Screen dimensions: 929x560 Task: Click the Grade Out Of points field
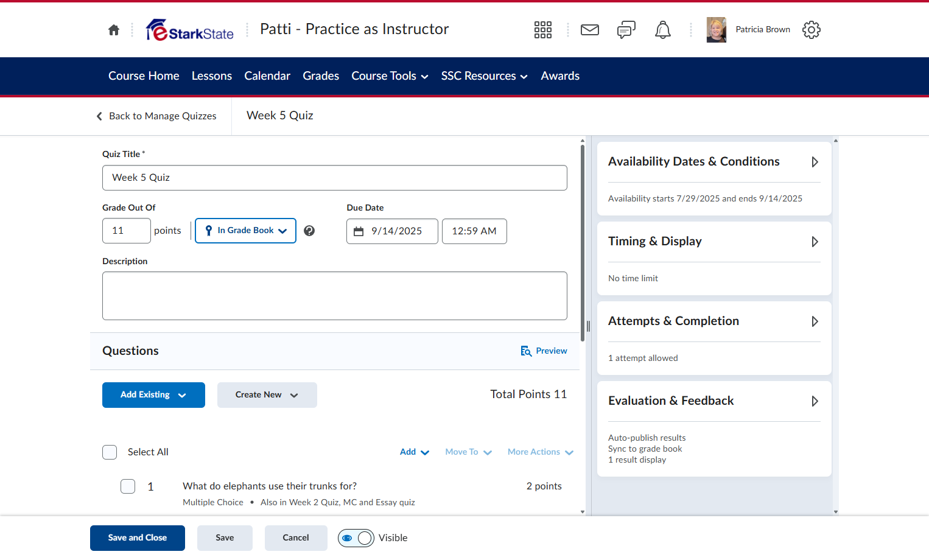click(x=127, y=231)
